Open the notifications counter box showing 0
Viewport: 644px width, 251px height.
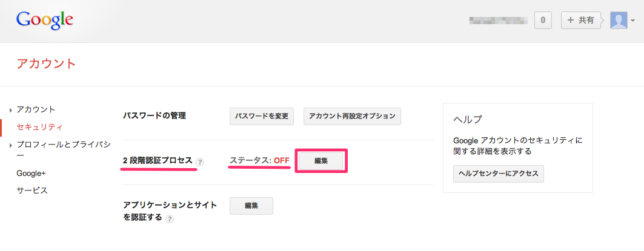coord(542,20)
